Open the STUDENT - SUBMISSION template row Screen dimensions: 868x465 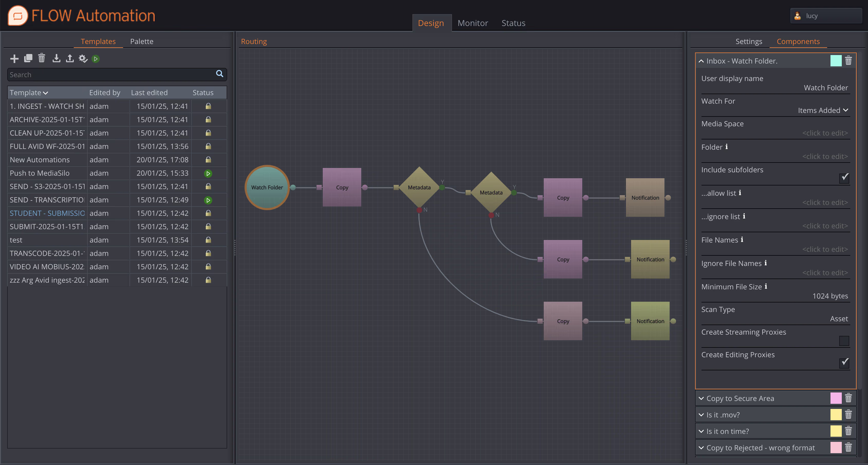(x=117, y=213)
